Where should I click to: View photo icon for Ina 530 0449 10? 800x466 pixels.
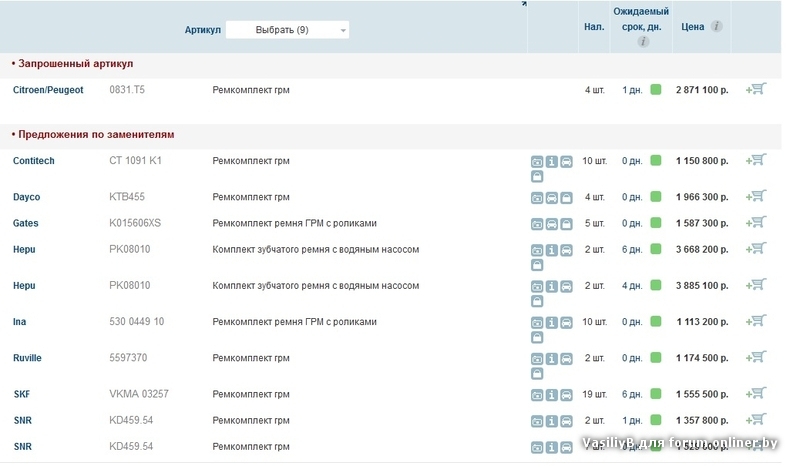(536, 323)
